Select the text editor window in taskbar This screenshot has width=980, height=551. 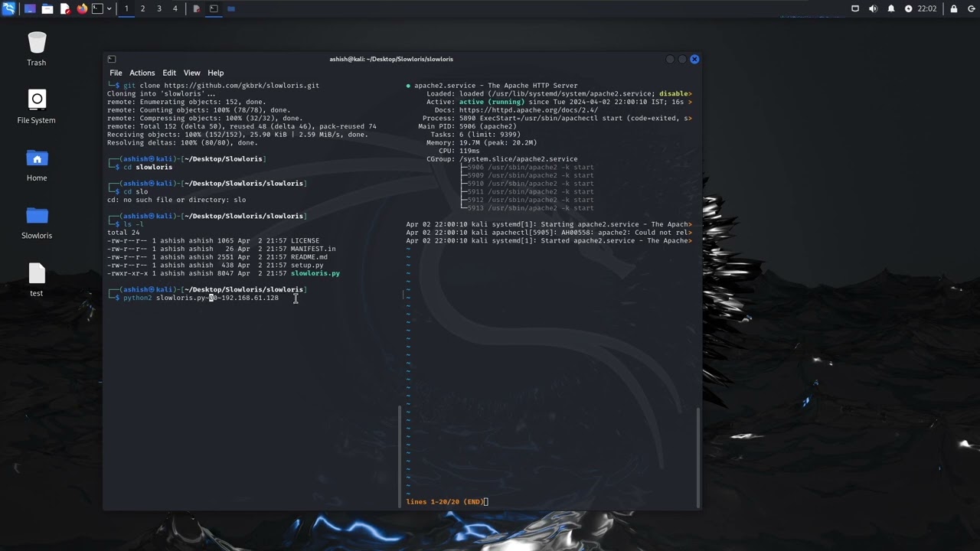coord(197,8)
